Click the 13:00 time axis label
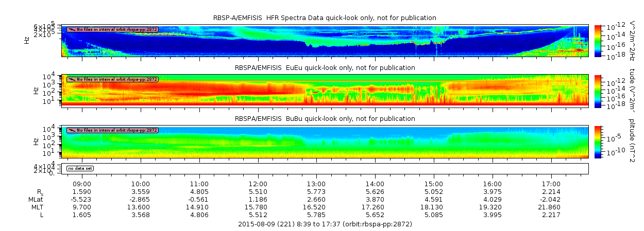The height and width of the screenshot is (231, 644). (x=316, y=184)
